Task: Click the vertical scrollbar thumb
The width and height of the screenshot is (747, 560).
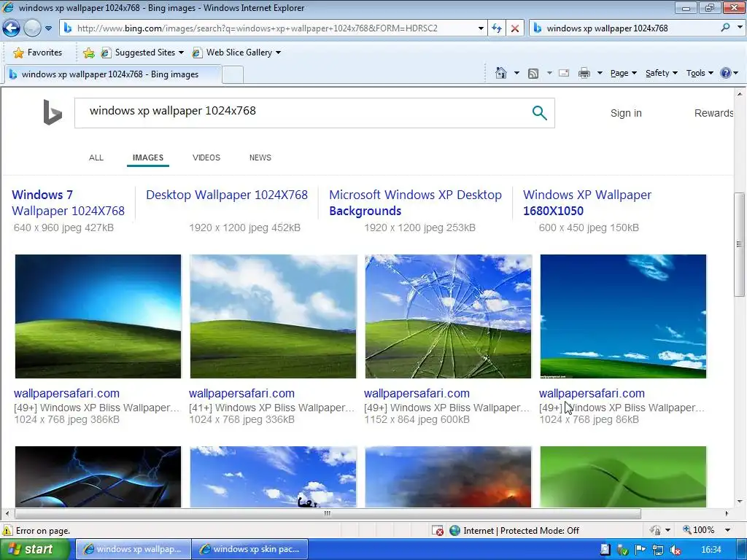Action: [740, 245]
